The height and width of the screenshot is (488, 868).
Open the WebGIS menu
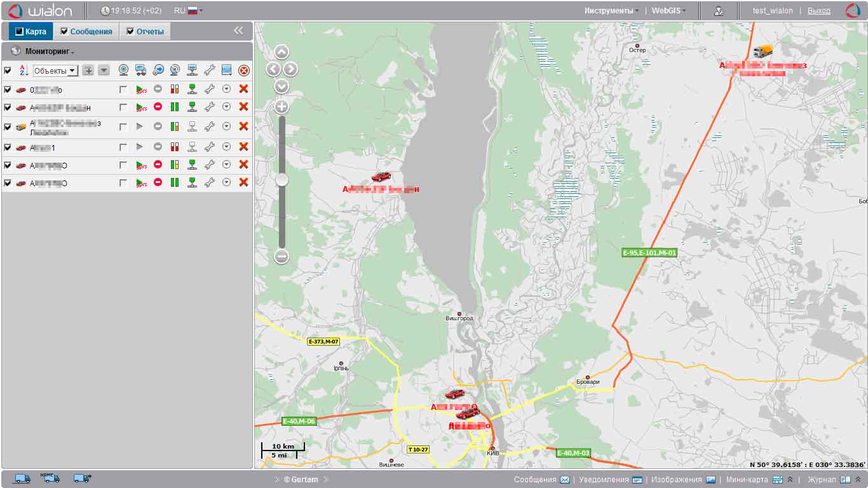click(x=668, y=11)
